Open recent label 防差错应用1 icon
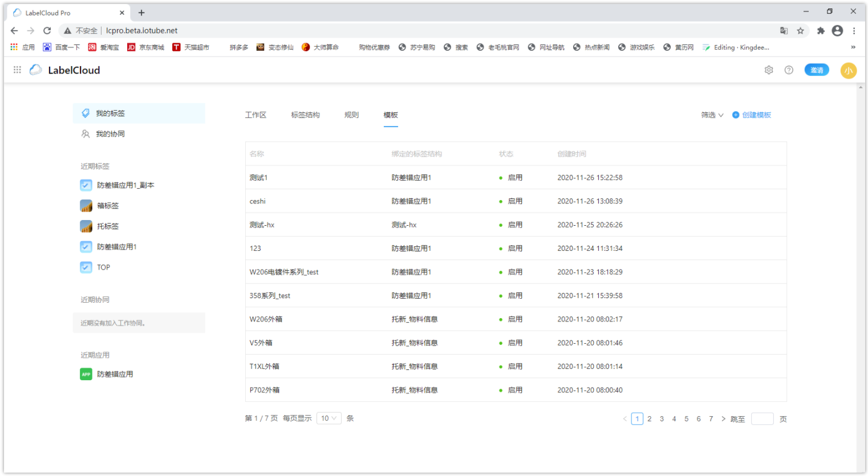868x476 pixels. pyautogui.click(x=86, y=247)
